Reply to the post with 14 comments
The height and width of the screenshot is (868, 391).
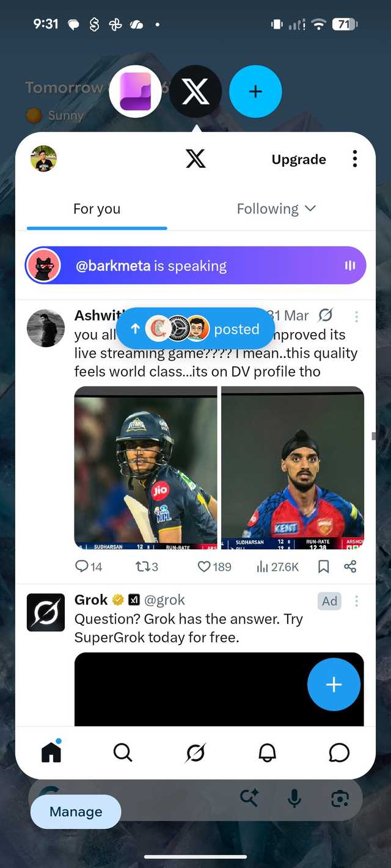point(82,566)
